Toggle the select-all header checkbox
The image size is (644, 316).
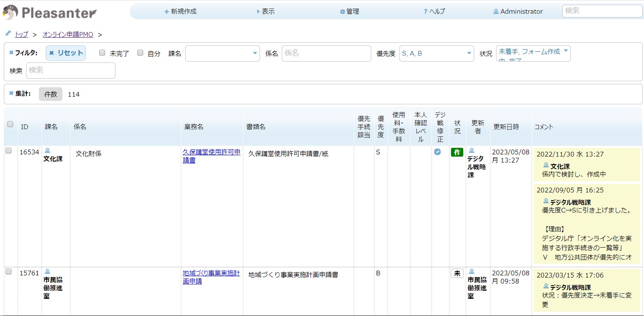(x=10, y=124)
